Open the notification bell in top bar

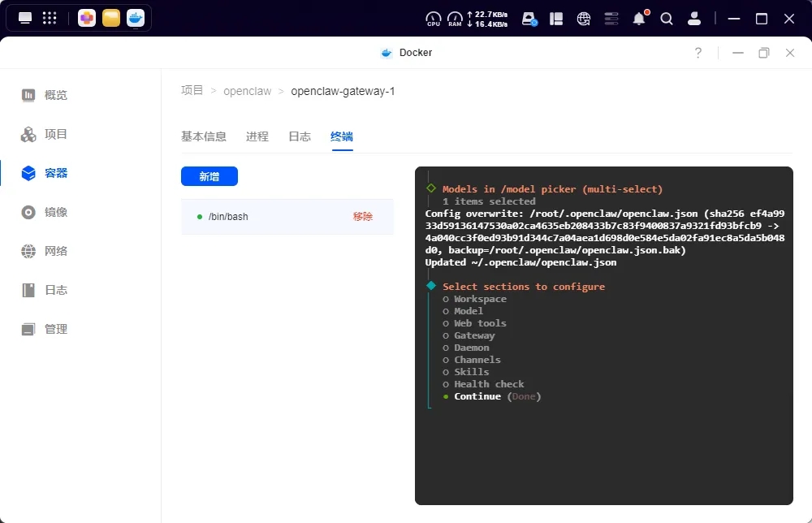tap(639, 18)
